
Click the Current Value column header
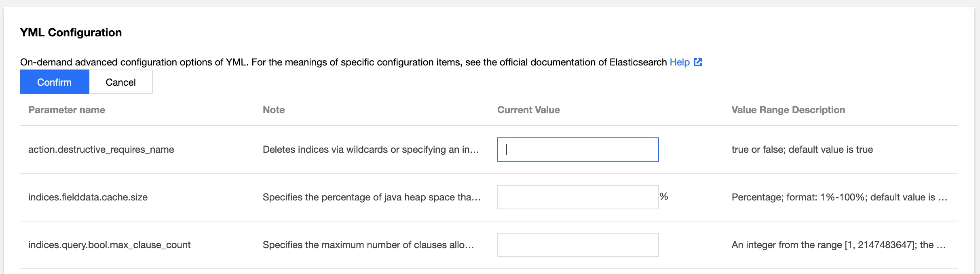(528, 110)
